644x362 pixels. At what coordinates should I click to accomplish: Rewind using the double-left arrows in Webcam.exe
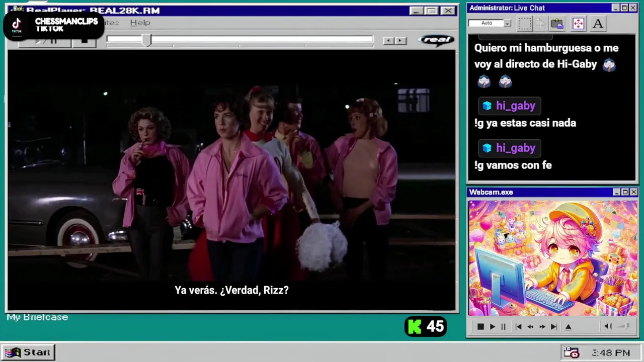530,327
